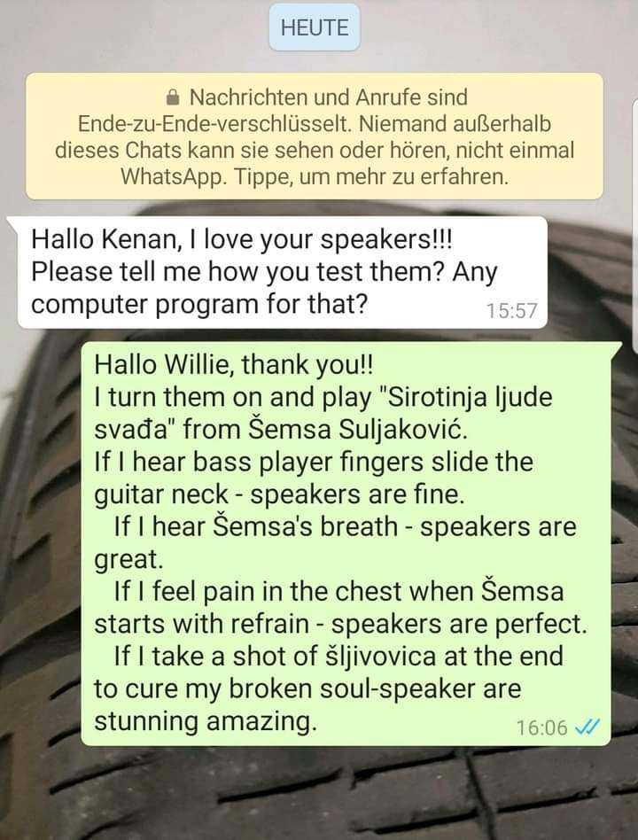Screen dimensions: 638x840
Task: Click the blue double-check read receipt
Action: [587, 727]
